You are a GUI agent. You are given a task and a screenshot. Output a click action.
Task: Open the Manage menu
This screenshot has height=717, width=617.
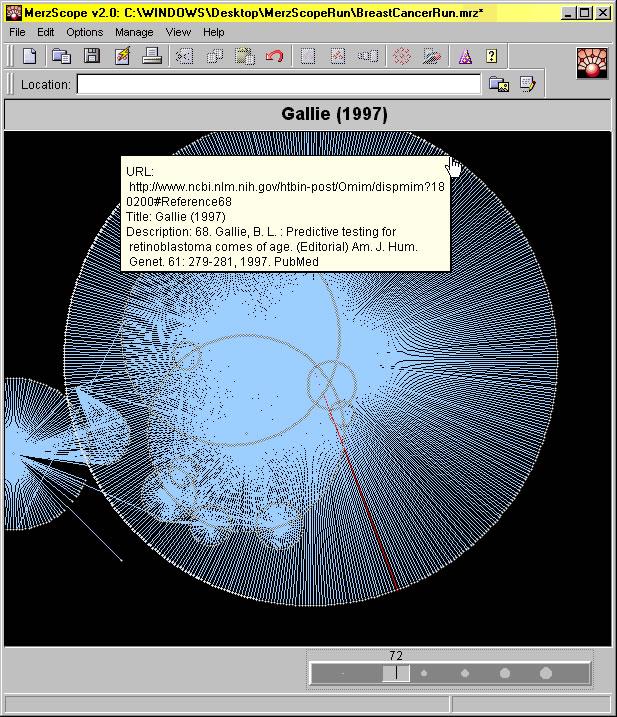[134, 32]
